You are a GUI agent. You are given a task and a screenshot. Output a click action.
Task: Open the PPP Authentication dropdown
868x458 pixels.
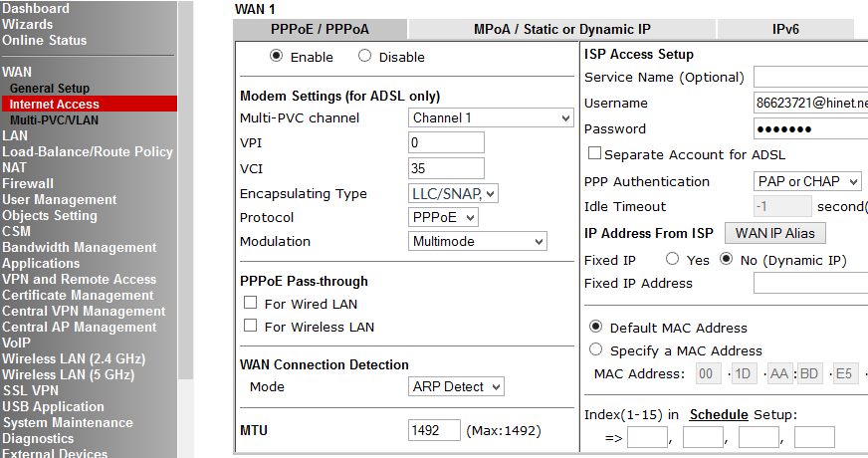tap(807, 181)
